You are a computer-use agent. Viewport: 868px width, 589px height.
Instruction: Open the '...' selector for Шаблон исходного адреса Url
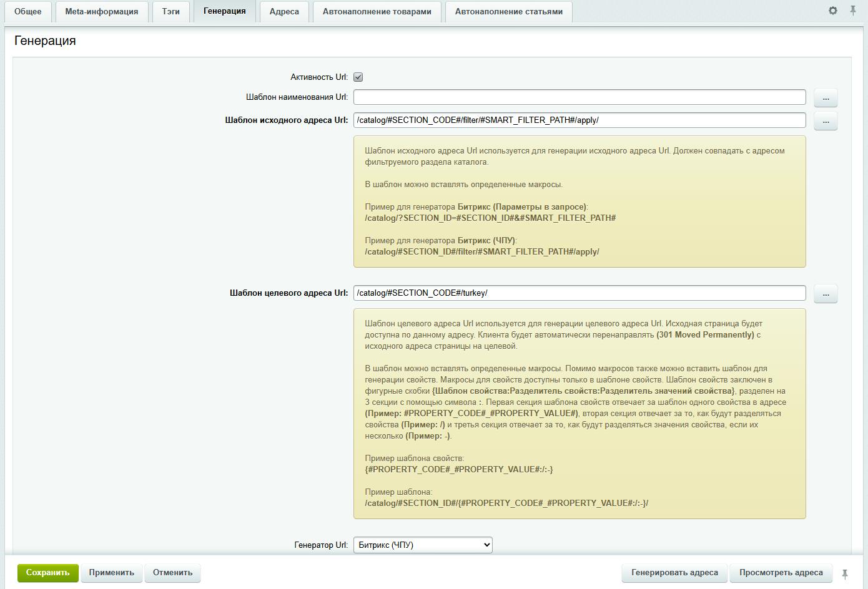pyautogui.click(x=826, y=120)
